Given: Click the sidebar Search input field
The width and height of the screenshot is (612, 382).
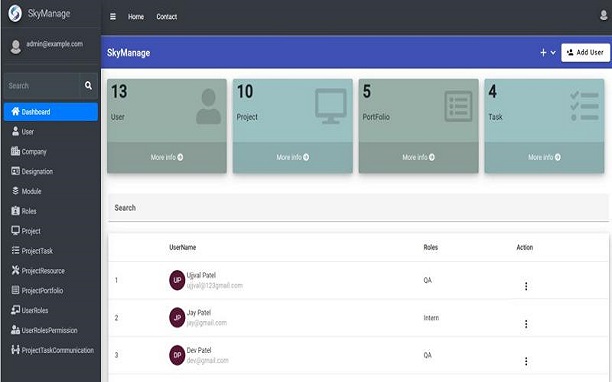Looking at the screenshot, I should (x=41, y=85).
